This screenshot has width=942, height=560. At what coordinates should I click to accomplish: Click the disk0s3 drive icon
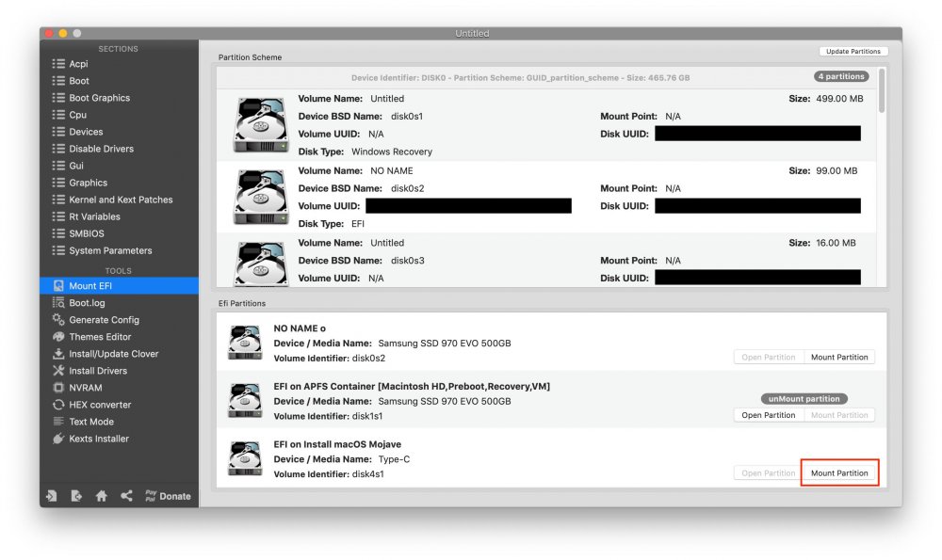point(261,264)
